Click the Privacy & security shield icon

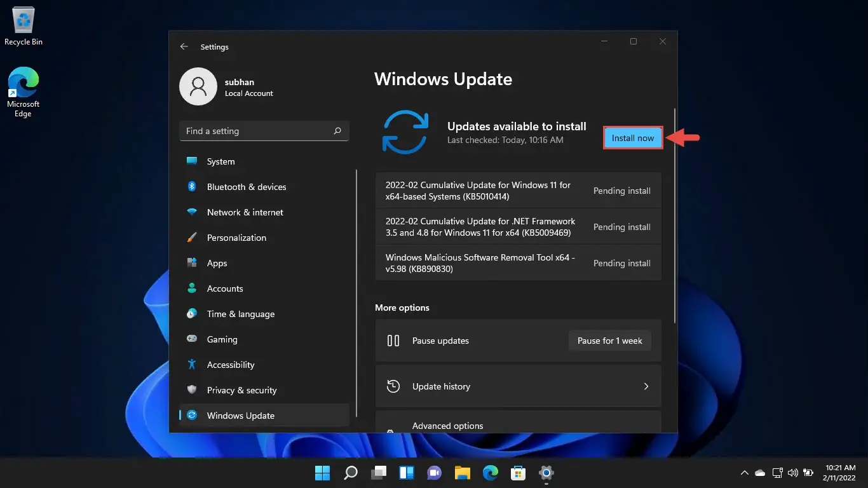click(x=192, y=390)
